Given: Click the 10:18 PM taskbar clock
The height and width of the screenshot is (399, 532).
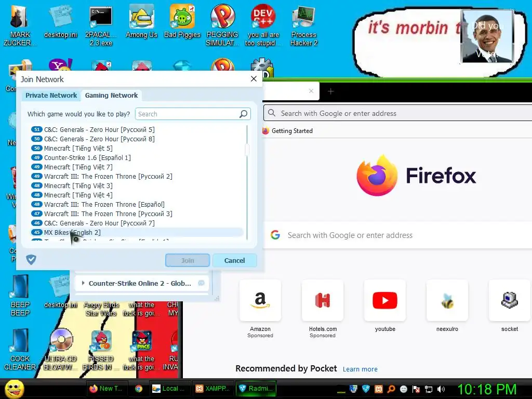Looking at the screenshot, I should [487, 389].
